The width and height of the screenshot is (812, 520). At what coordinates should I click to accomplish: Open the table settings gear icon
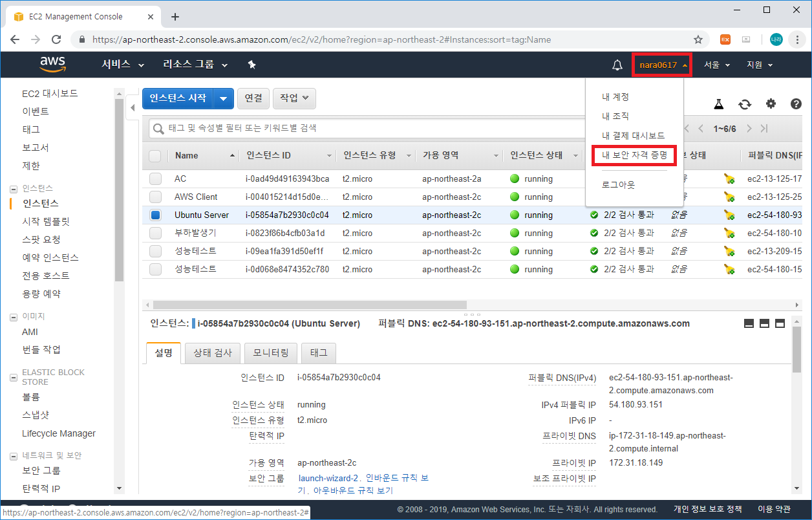pyautogui.click(x=771, y=103)
